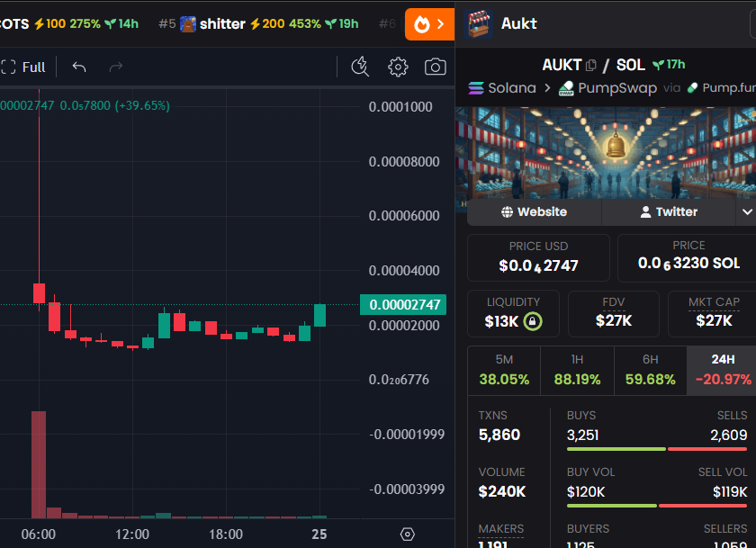Click the chart time axis settings icon

(408, 534)
